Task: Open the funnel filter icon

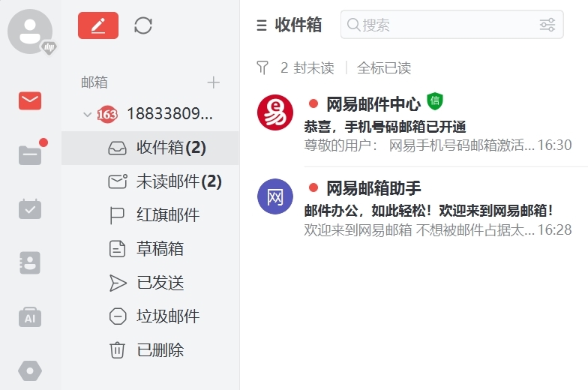Action: coord(262,67)
